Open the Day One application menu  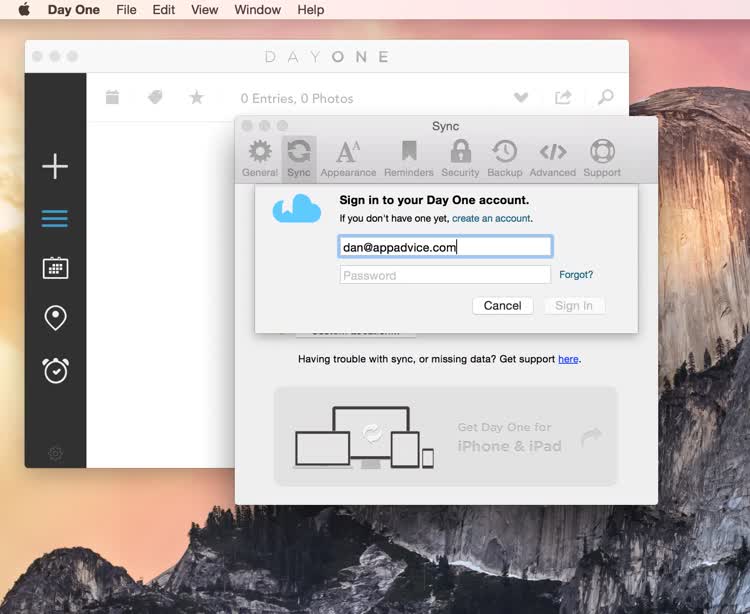point(74,10)
